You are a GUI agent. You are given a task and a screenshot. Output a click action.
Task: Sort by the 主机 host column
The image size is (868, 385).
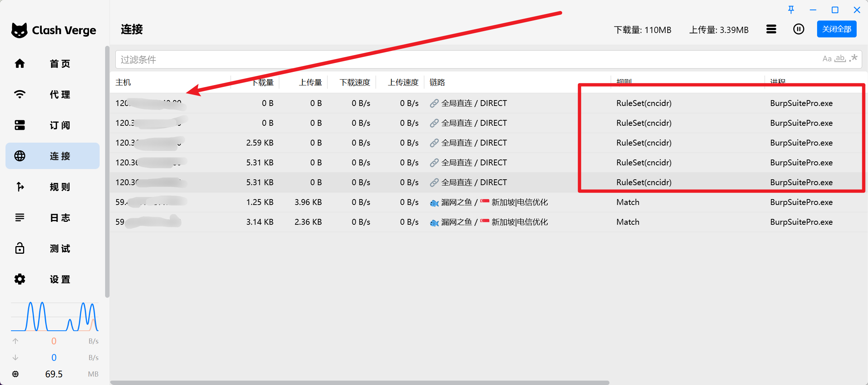click(123, 82)
